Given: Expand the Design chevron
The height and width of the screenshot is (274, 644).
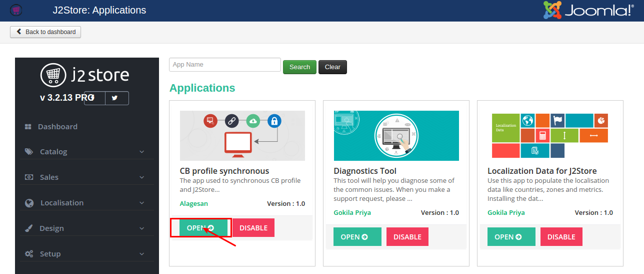Looking at the screenshot, I should (142, 228).
